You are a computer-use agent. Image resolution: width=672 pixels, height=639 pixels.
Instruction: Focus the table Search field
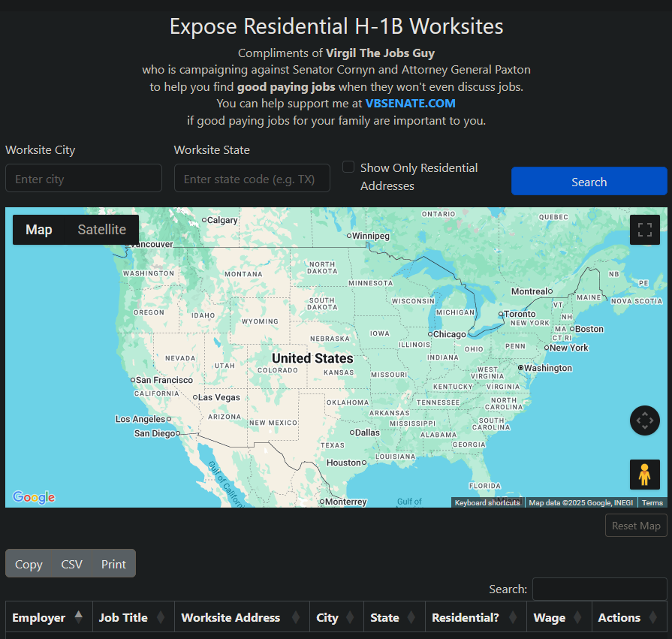[600, 589]
